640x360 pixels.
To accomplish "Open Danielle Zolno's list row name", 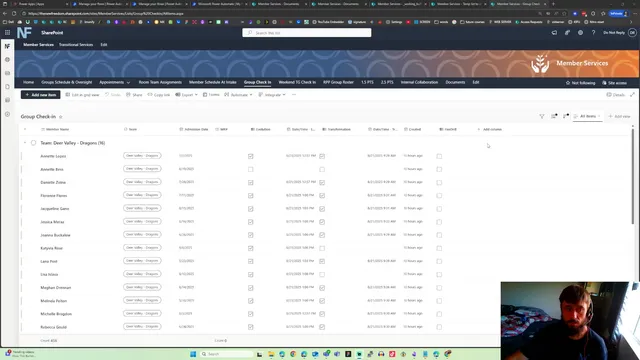I will point(53,182).
